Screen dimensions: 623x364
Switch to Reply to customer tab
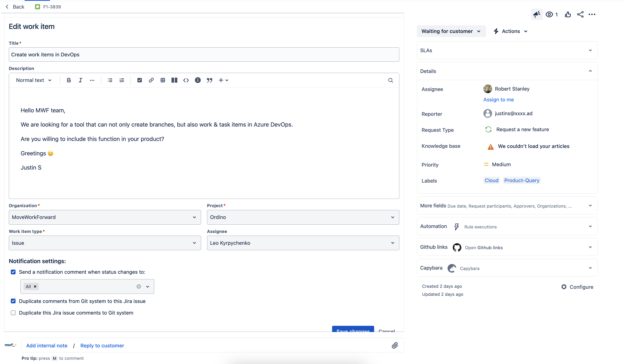pos(102,345)
